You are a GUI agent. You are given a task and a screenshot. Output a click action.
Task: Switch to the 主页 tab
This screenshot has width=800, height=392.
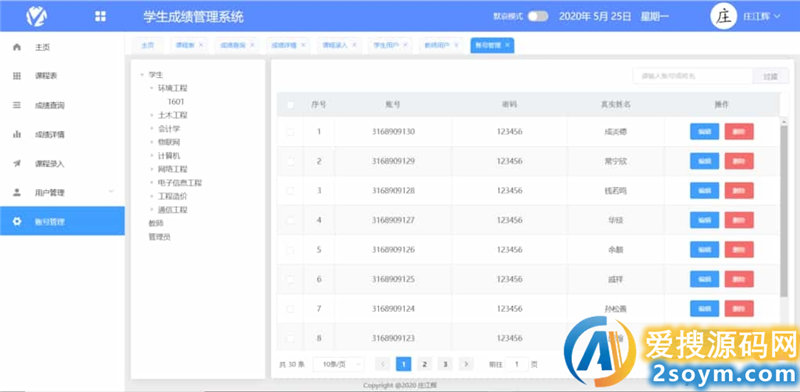[x=147, y=45]
